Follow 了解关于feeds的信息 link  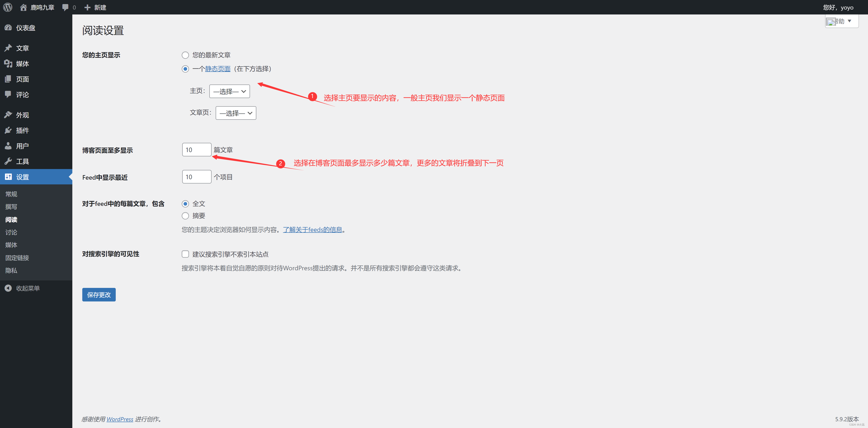click(312, 230)
